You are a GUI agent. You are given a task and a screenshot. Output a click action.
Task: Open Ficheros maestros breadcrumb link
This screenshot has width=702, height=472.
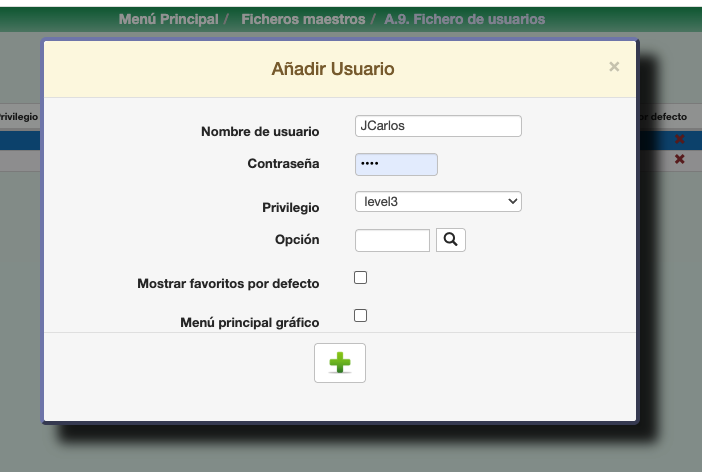point(304,20)
